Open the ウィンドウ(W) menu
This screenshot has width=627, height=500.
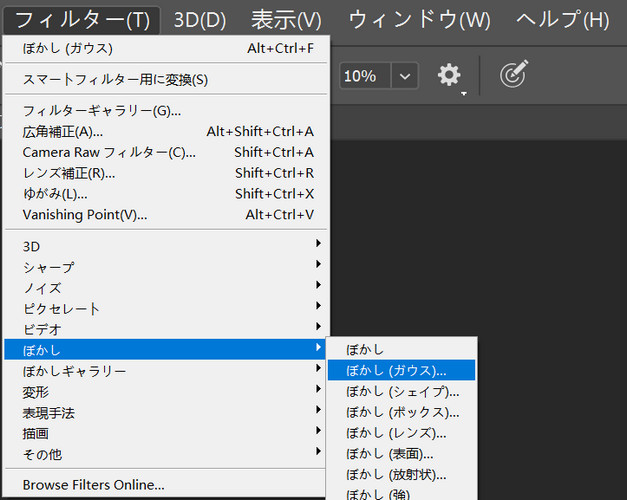[x=419, y=20]
